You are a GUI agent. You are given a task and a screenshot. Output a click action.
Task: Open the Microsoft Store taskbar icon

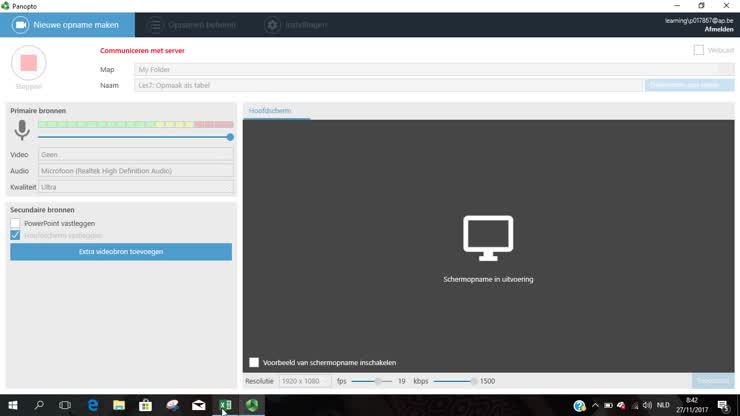[x=146, y=405]
